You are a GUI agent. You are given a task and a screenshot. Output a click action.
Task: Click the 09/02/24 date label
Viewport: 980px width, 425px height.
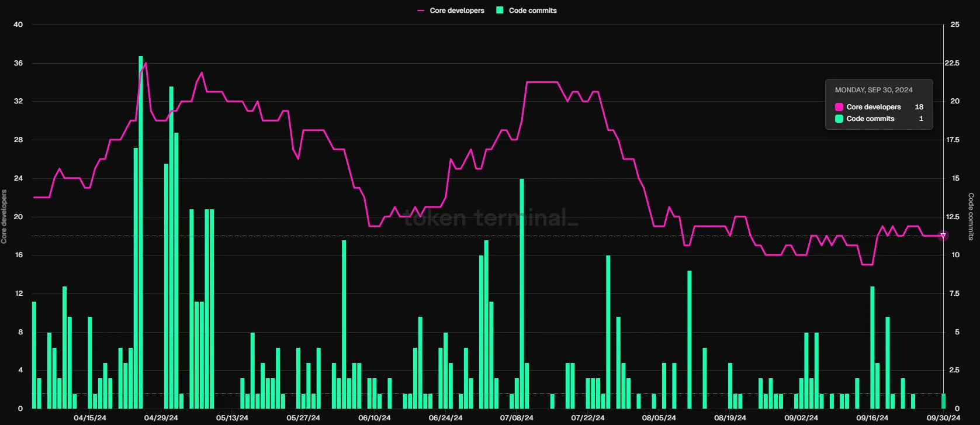(801, 418)
